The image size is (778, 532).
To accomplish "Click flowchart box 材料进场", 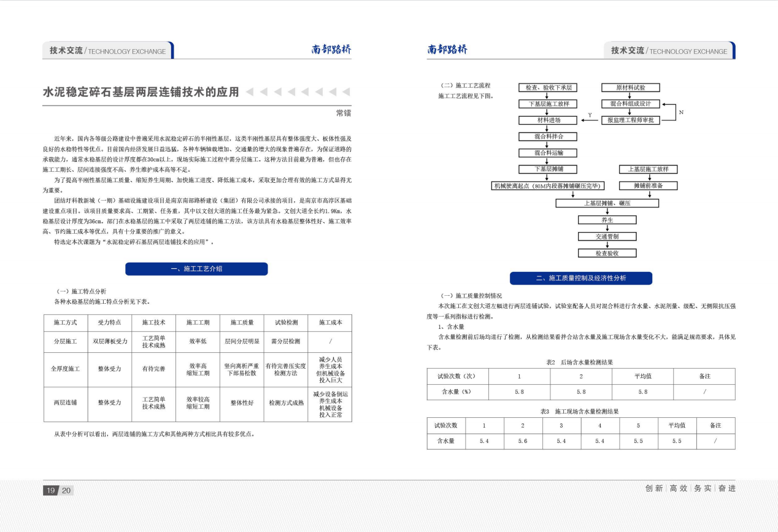I will [x=547, y=120].
